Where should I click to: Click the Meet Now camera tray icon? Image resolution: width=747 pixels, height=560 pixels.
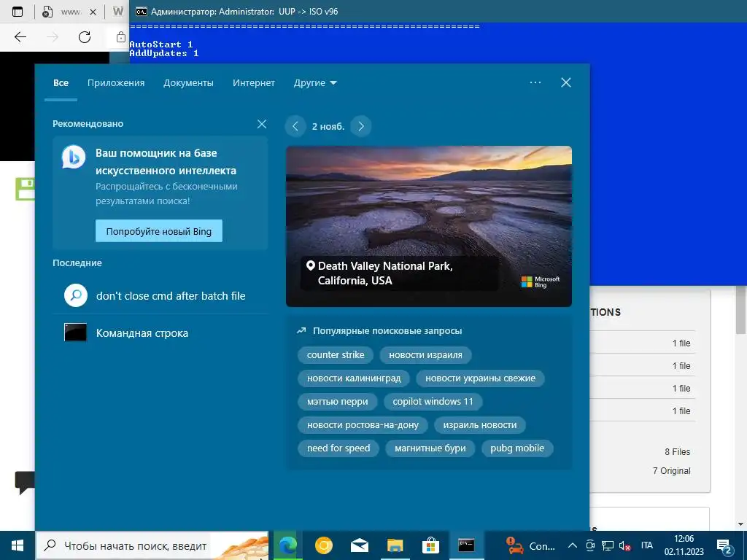pyautogui.click(x=590, y=545)
